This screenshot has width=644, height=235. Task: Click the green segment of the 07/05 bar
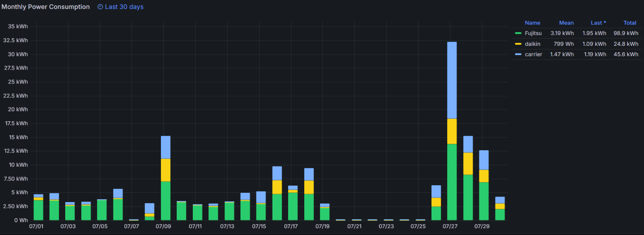102,210
